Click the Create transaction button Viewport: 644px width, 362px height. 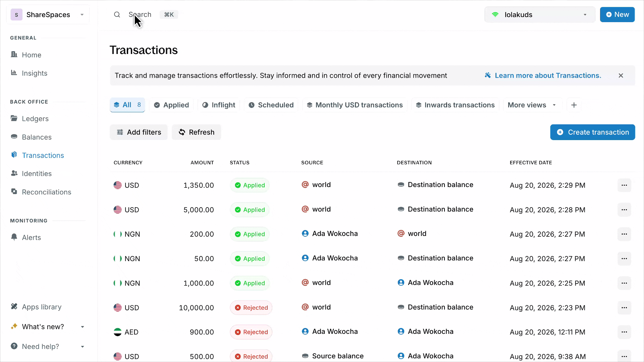click(593, 132)
